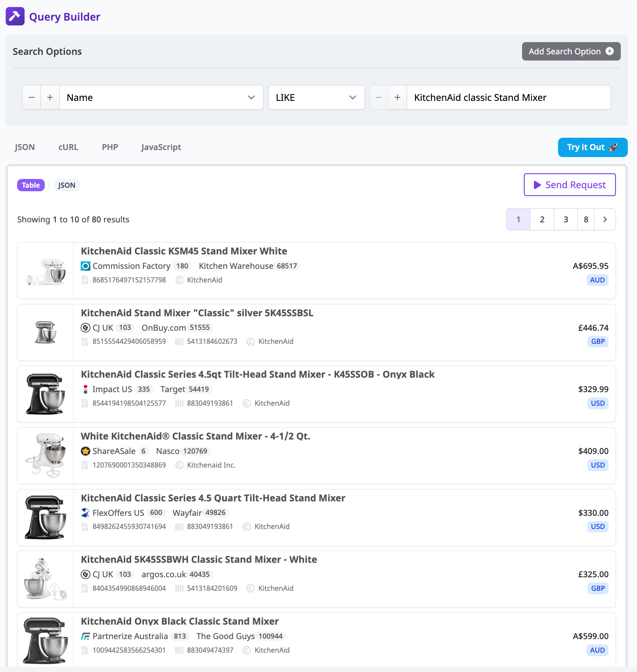Click brand icon beside Kitchenaid Inc.
The width and height of the screenshot is (637, 672).
tap(179, 465)
